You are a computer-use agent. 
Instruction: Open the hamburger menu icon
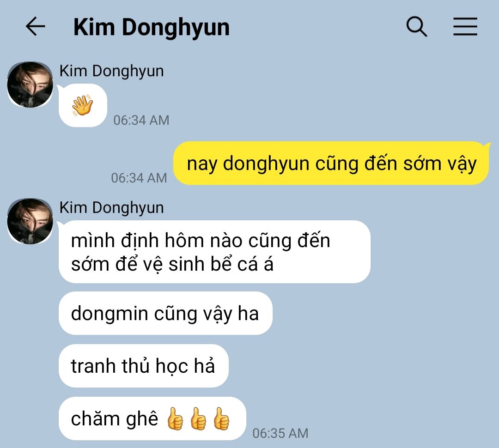click(x=465, y=26)
